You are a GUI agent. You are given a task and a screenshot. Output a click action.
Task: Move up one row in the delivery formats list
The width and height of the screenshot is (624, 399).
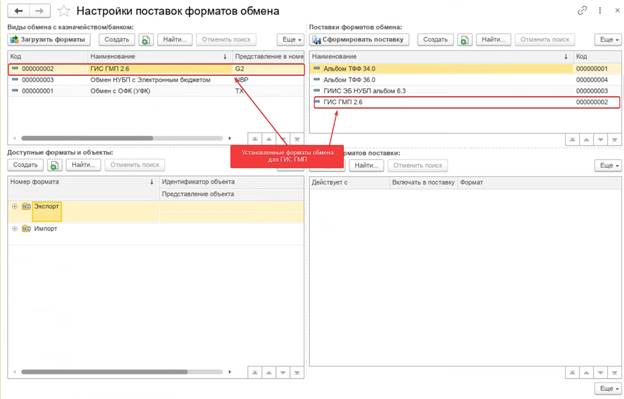pos(587,373)
